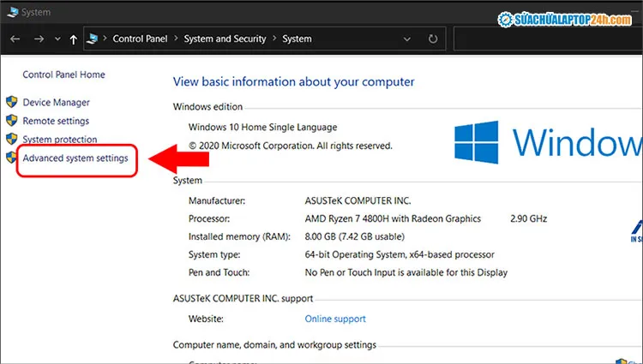The height and width of the screenshot is (364, 643).
Task: Visit the Online support website link
Action: (x=335, y=319)
